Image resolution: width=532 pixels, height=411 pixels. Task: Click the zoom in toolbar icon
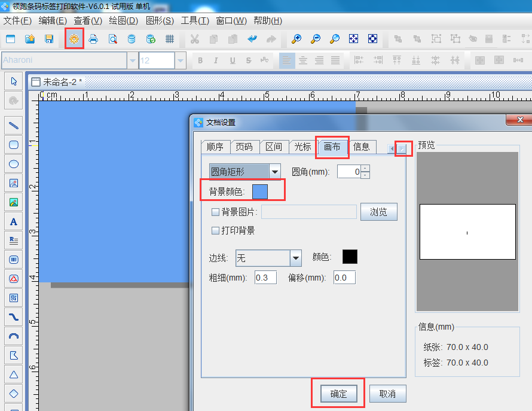click(x=296, y=38)
